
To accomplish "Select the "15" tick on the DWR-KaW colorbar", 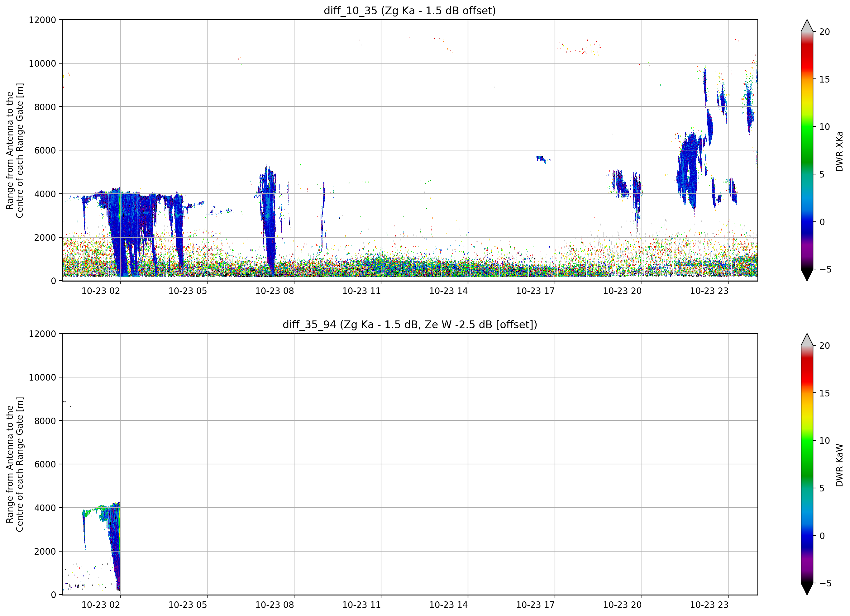I will point(824,393).
